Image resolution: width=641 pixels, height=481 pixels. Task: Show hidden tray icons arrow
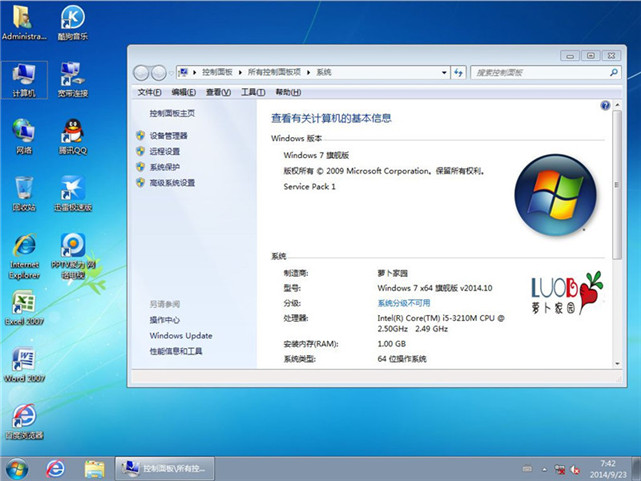coord(544,470)
